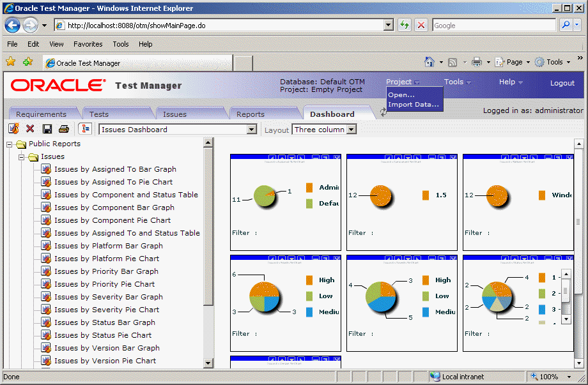Click the refresh icon beside the Dashboard tab
This screenshot has height=385, width=588.
pos(383,112)
